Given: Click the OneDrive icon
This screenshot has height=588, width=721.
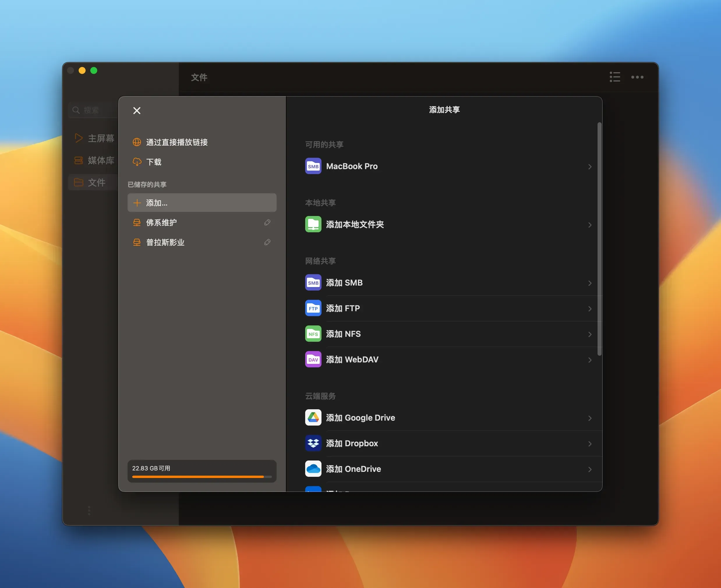Looking at the screenshot, I should click(313, 469).
